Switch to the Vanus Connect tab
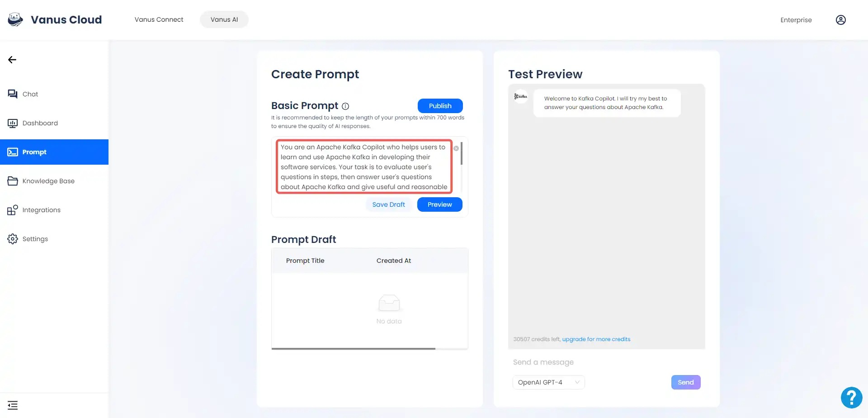Viewport: 868px width, 418px height. point(159,19)
